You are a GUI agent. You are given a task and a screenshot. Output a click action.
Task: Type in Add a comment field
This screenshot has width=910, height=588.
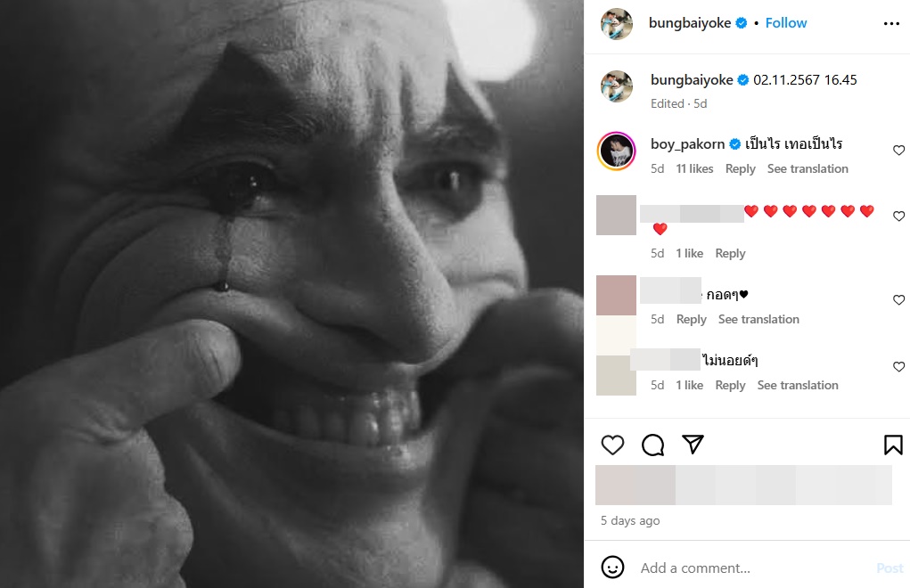click(x=749, y=568)
